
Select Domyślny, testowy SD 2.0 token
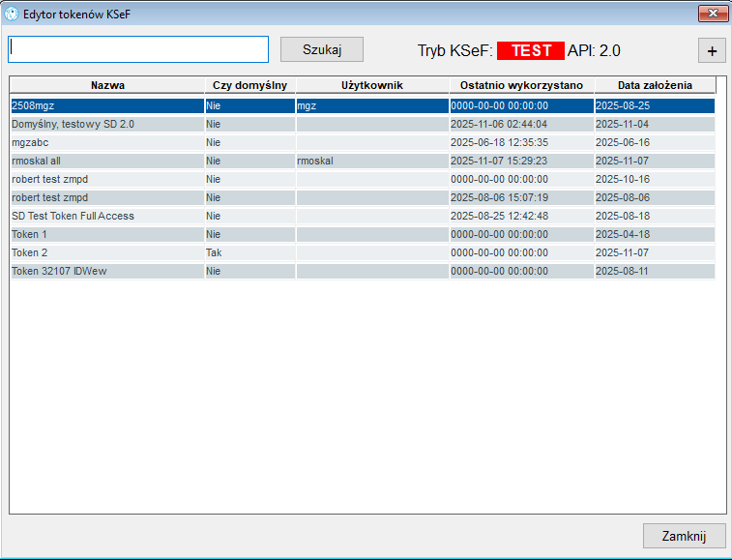(363, 124)
